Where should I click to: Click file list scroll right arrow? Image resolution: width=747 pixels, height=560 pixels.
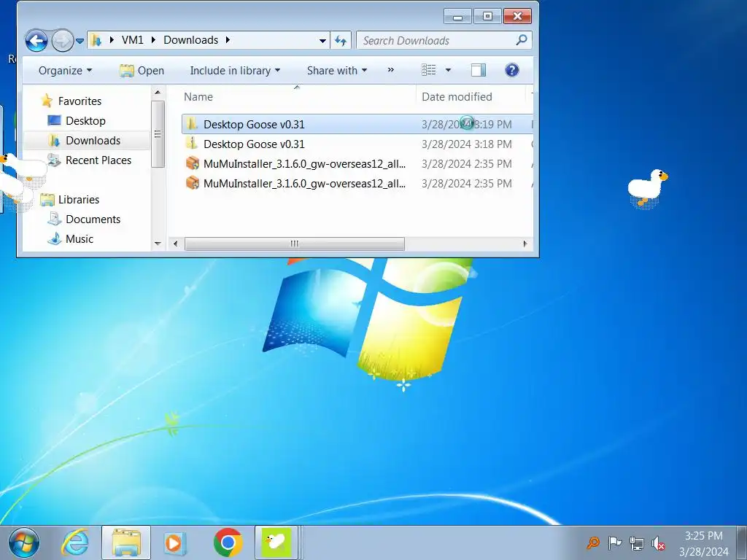[525, 244]
